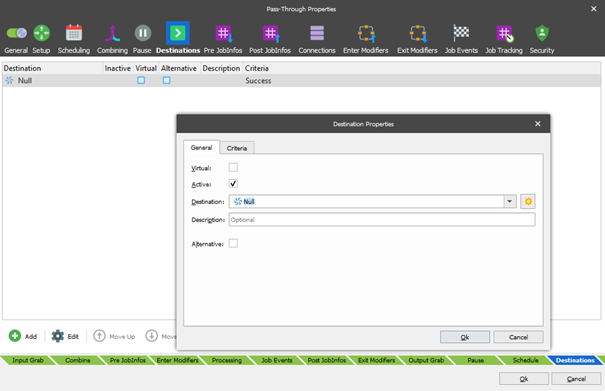
Task: Sort by the Inactive column header
Action: coord(118,68)
